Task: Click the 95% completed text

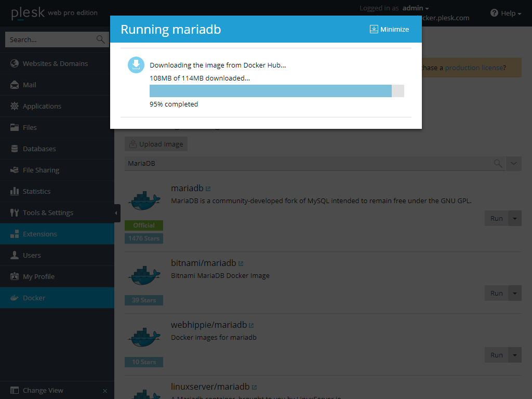Action: pos(174,104)
